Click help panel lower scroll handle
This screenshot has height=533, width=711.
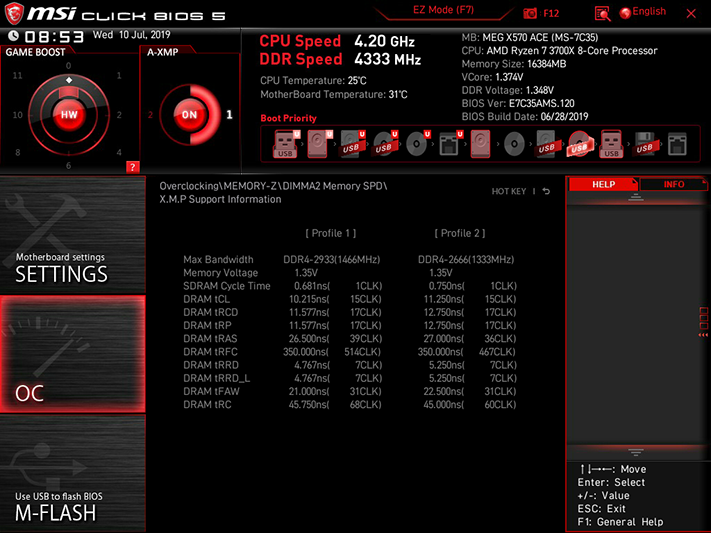pyautogui.click(x=636, y=452)
